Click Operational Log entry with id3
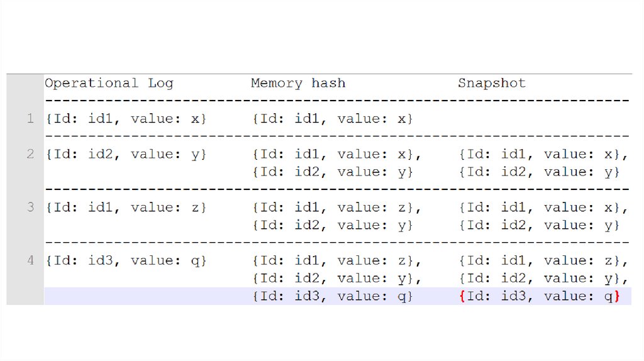The height and width of the screenshot is (361, 644). pos(126,260)
